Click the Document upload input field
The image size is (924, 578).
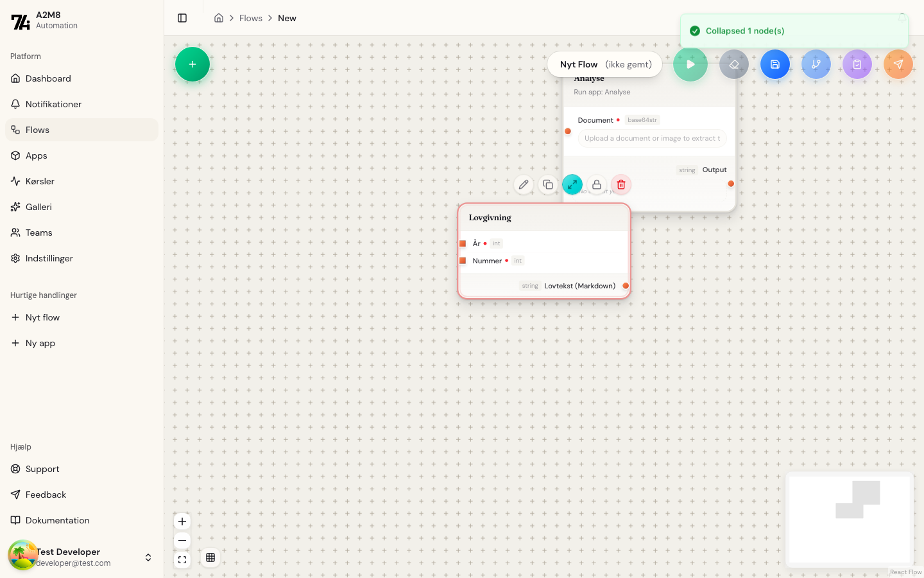click(652, 138)
